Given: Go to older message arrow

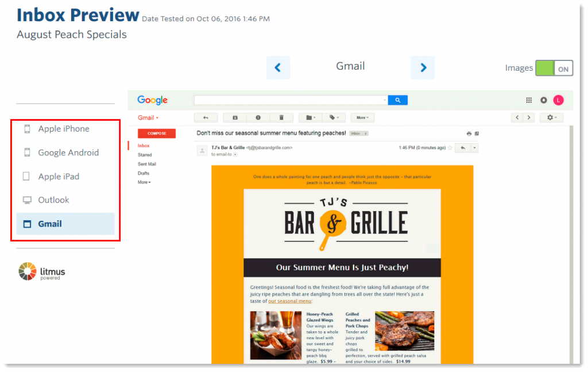Looking at the screenshot, I should click(529, 118).
